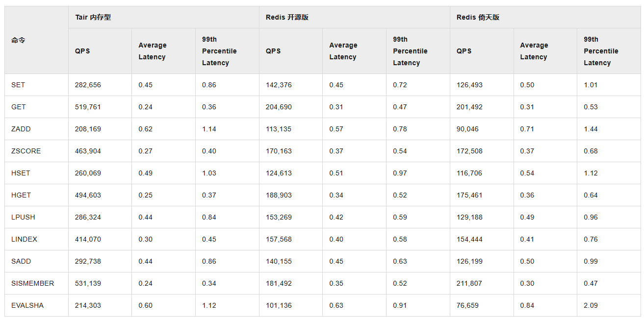644x320 pixels.
Task: Select the ZADD command cell
Action: pyautogui.click(x=21, y=129)
